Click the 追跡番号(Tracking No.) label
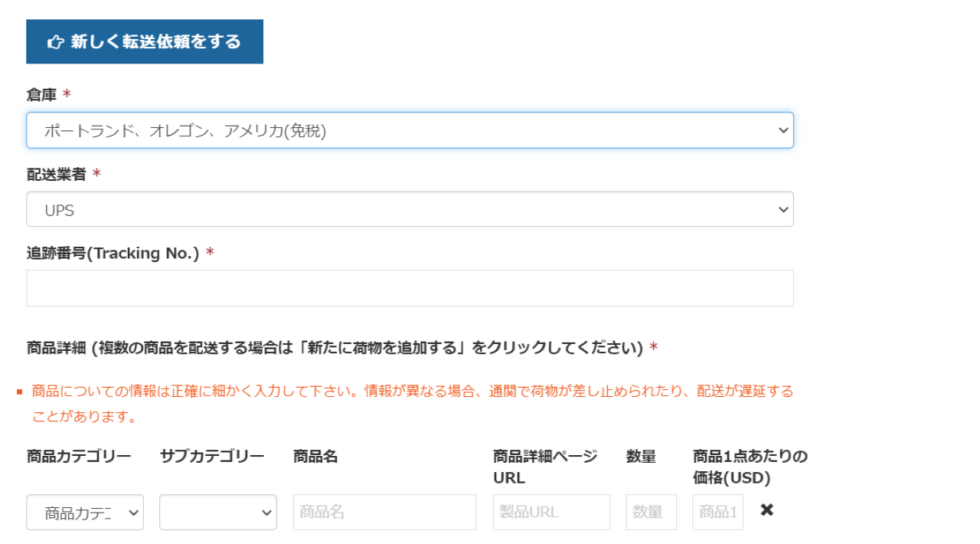 coord(113,253)
